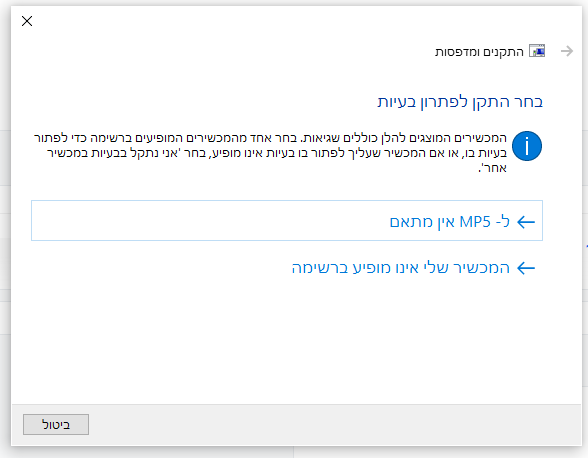This screenshot has width=588, height=458.
Task: Click the empty space inside the MP5 box
Action: coord(206,221)
